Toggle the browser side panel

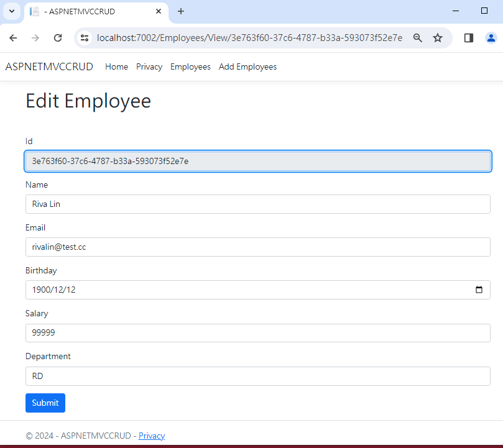click(x=469, y=38)
